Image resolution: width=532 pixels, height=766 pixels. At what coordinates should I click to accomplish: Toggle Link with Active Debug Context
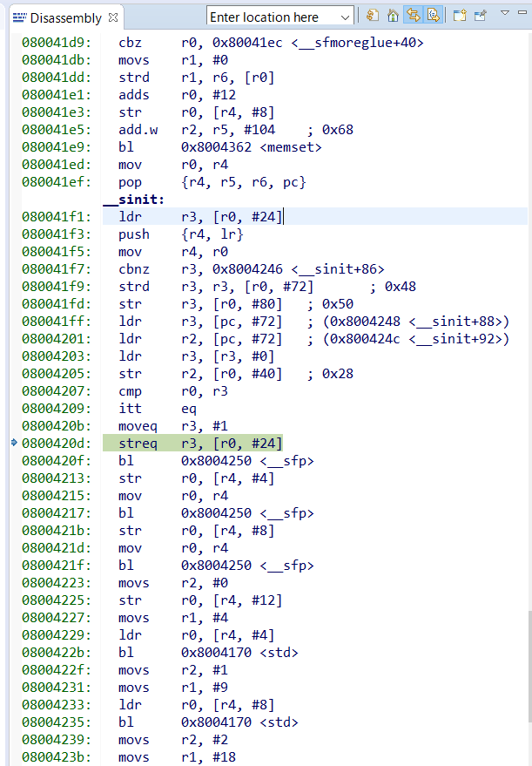tap(414, 16)
